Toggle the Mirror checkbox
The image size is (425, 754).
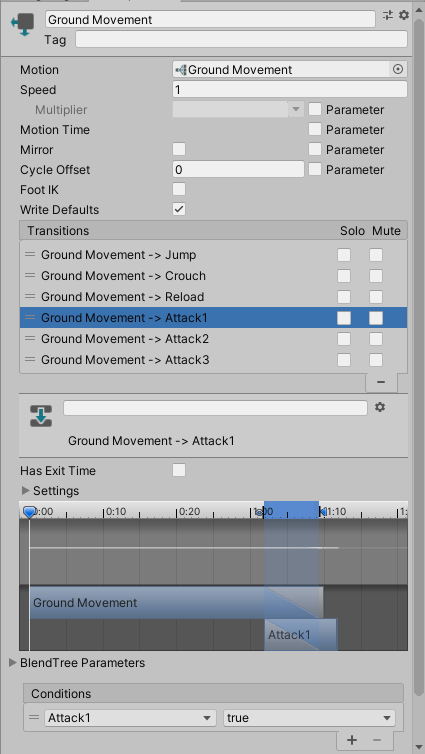tap(179, 150)
